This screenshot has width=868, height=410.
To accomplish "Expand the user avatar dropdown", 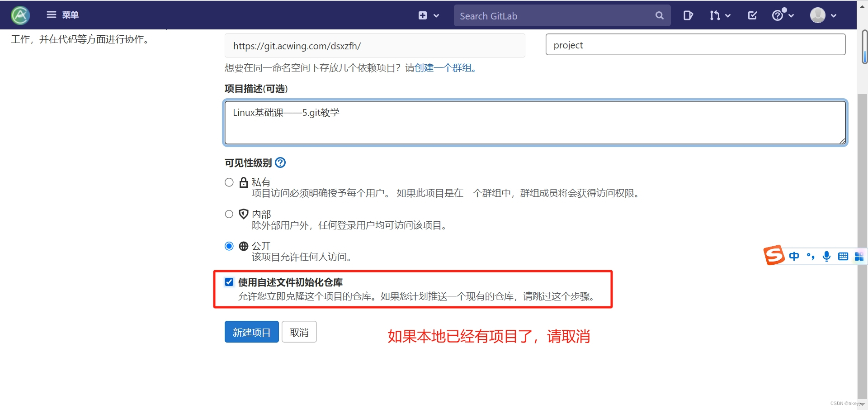I will [x=822, y=15].
